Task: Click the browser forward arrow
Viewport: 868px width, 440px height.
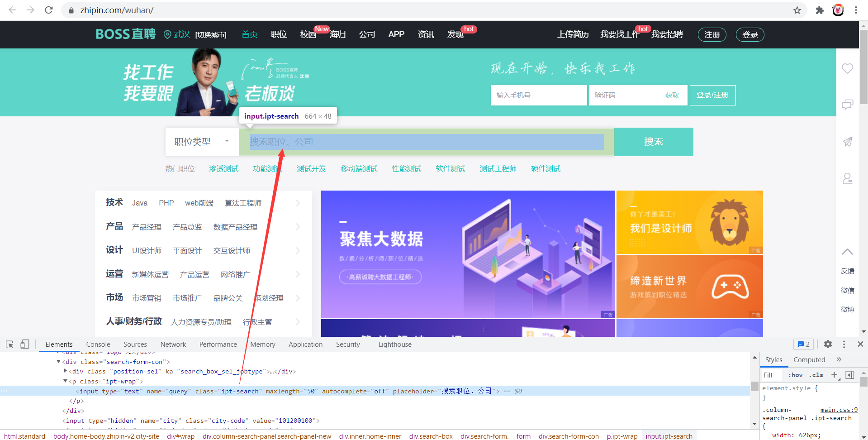Action: pyautogui.click(x=30, y=10)
